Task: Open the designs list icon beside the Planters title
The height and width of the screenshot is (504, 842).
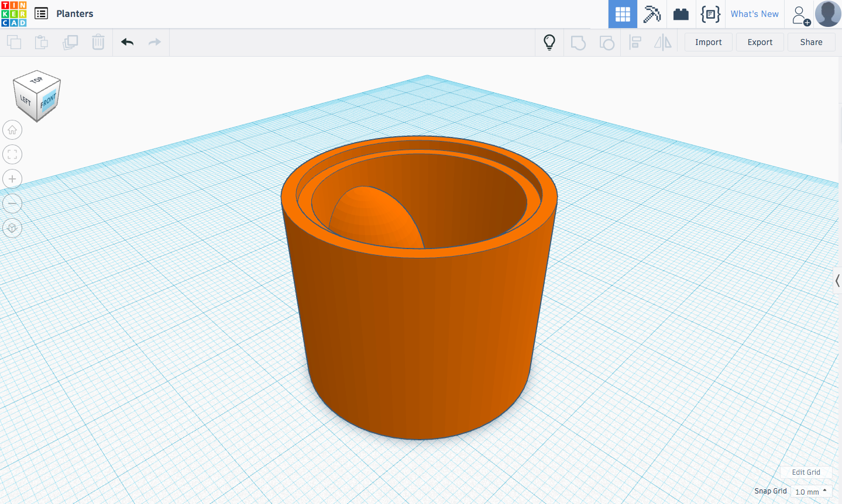Action: (x=41, y=13)
